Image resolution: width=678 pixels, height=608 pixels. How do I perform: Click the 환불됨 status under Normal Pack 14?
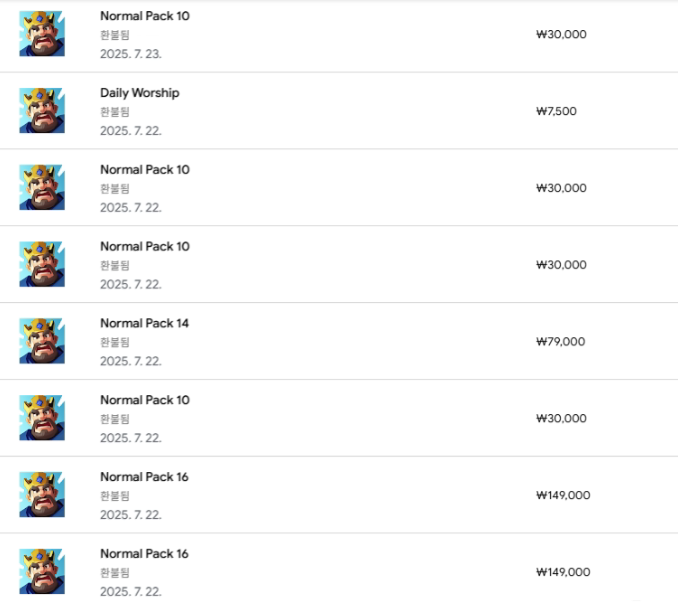pos(115,342)
